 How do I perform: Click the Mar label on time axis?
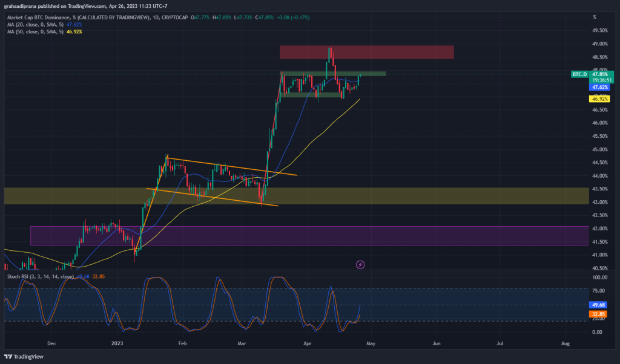pos(242,343)
